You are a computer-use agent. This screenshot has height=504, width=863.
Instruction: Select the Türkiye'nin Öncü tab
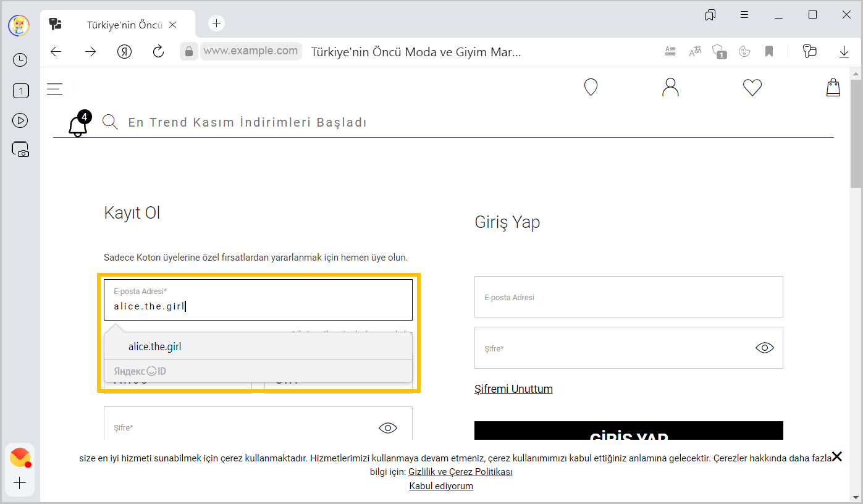point(124,25)
